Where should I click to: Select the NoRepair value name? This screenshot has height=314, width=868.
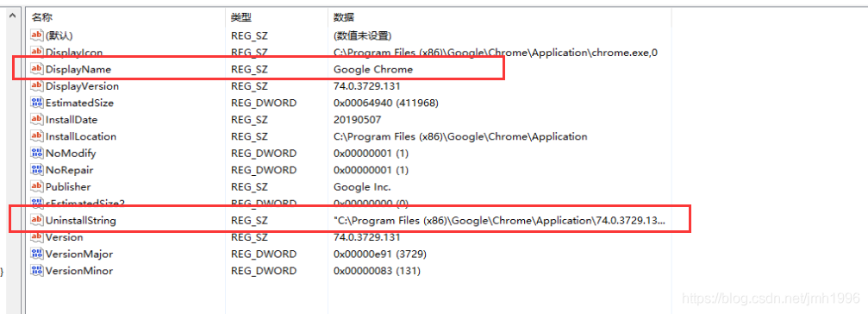69,170
